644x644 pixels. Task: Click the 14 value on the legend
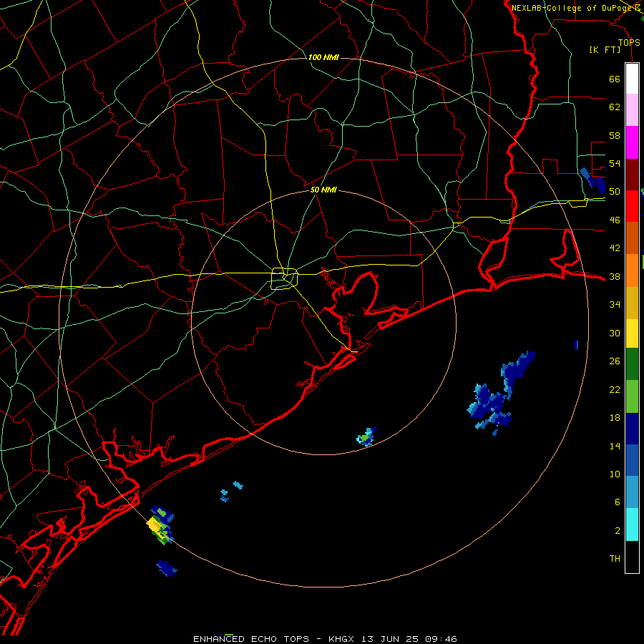pos(615,446)
